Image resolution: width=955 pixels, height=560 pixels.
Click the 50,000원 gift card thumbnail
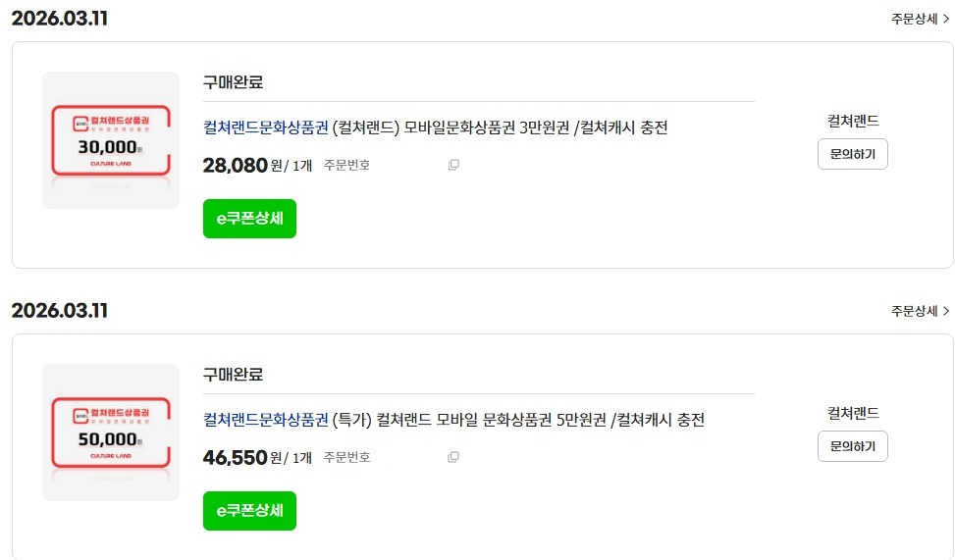(111, 433)
